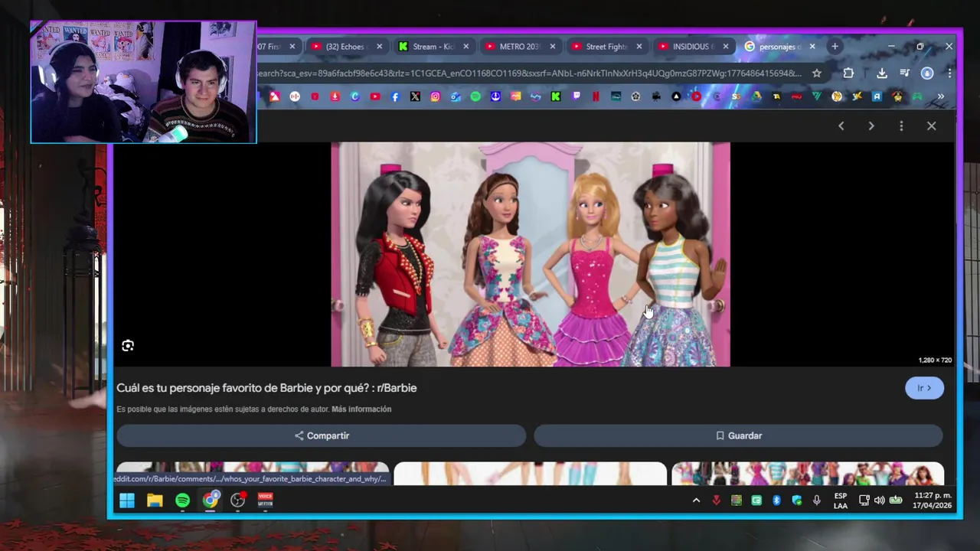Go to the next image using the right arrow
Viewport: 980px width, 551px height.
pyautogui.click(x=871, y=126)
